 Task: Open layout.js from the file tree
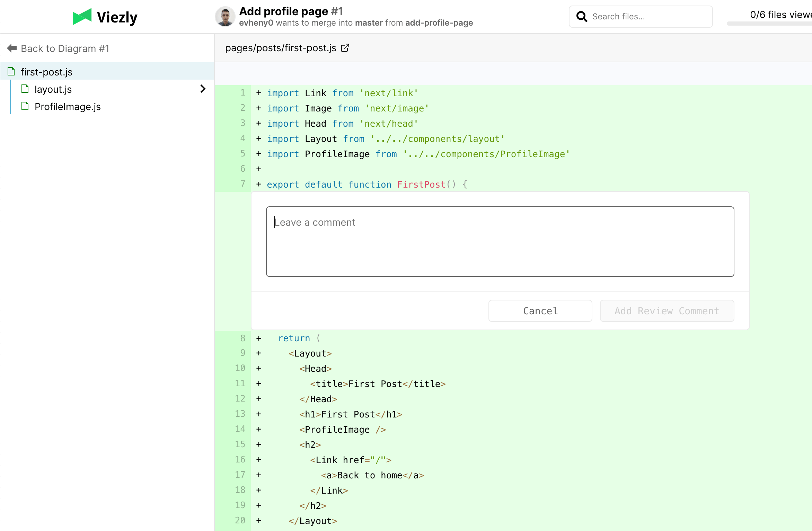(53, 89)
